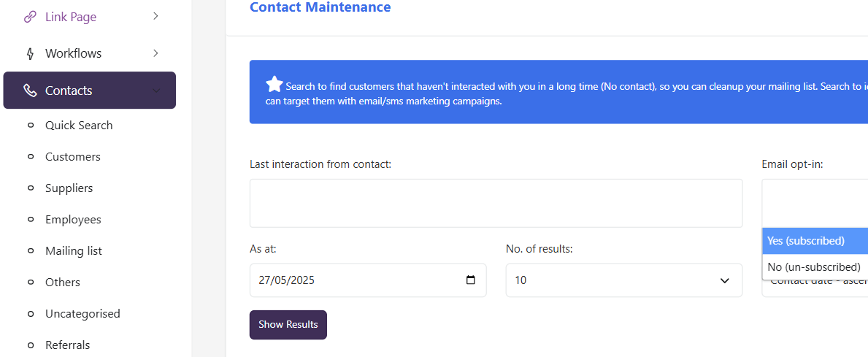Image resolution: width=868 pixels, height=357 pixels.
Task: Click the Workflows lightning bolt icon
Action: 31,54
